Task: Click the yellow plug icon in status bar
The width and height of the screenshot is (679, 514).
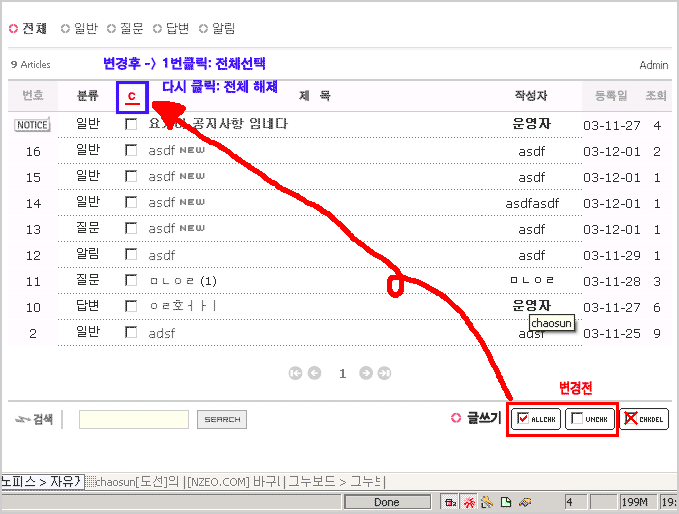Action: 525,502
